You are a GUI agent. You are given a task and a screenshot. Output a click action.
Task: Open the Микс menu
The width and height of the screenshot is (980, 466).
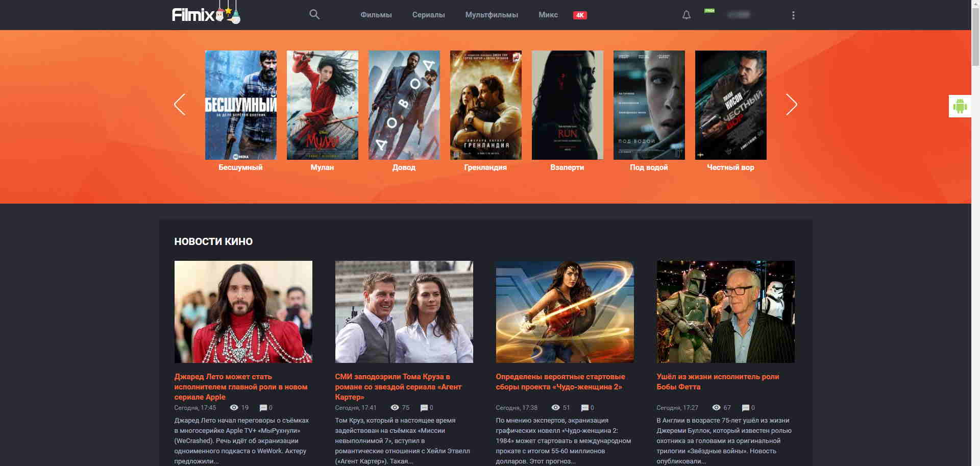(x=548, y=15)
